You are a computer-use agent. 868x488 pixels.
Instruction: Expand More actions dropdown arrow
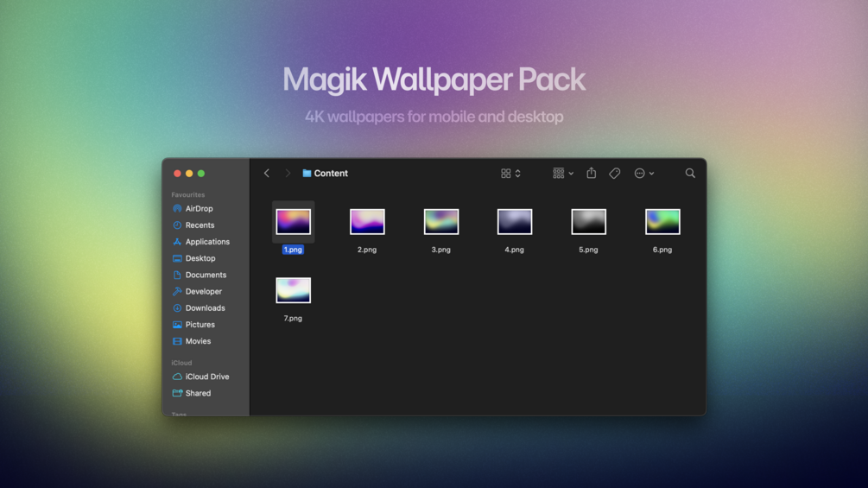pos(651,174)
